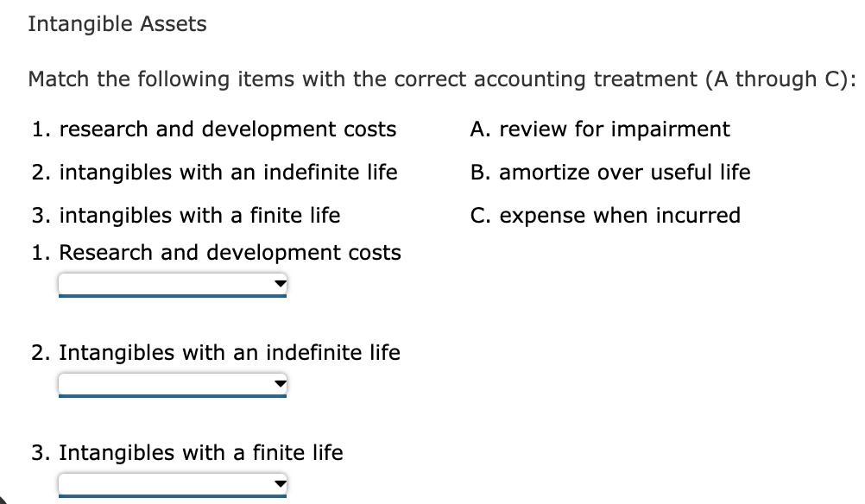Expand the Intangibles with an indefinite life dropdown

171,384
